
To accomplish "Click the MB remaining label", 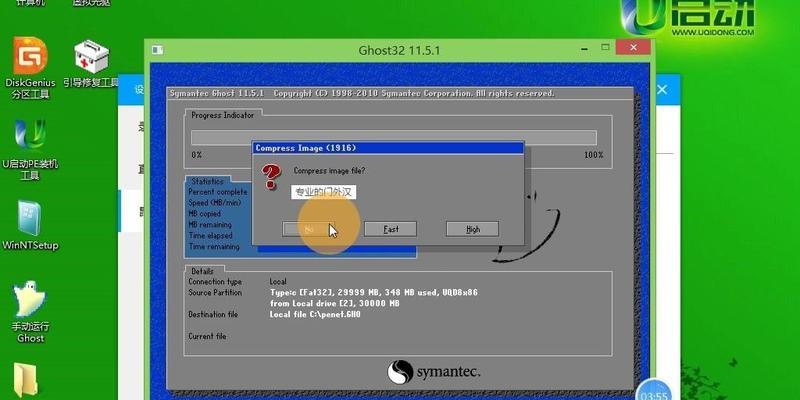I will (x=210, y=224).
